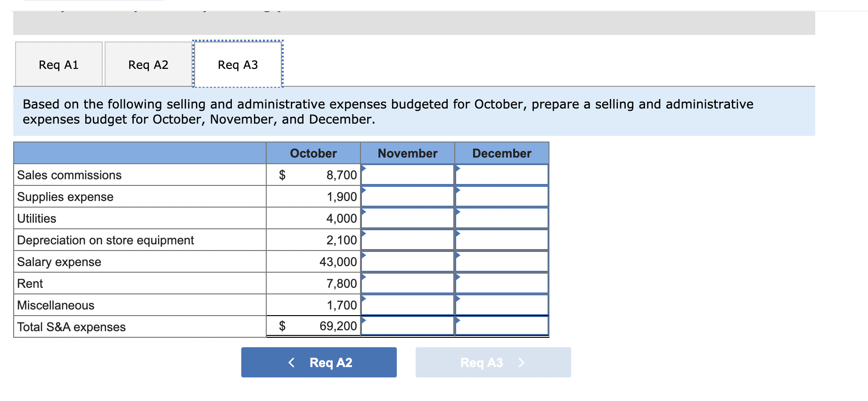Switch to the Req A2 tab
The height and width of the screenshot is (401, 868).
coord(148,64)
